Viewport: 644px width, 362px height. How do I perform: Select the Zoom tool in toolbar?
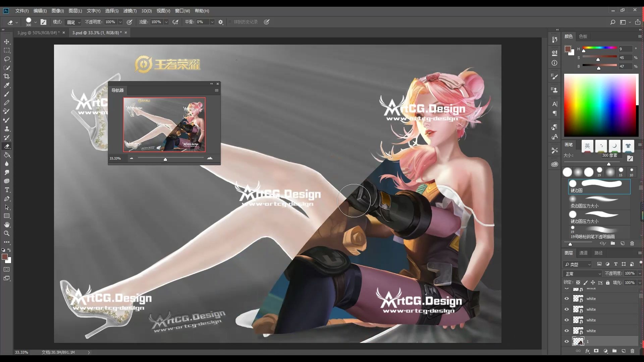click(7, 233)
